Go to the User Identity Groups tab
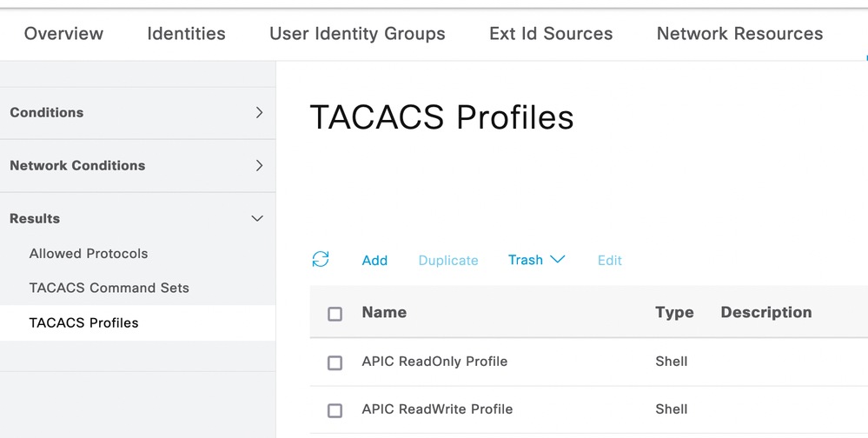Screen dimensions: 868x438 [357, 34]
